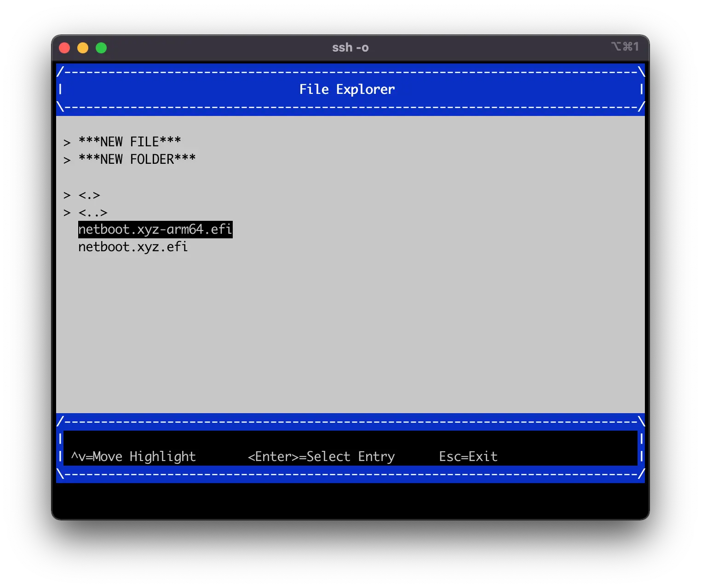Click the arrow next to <..> directory
The height and width of the screenshot is (588, 701).
[x=67, y=213]
